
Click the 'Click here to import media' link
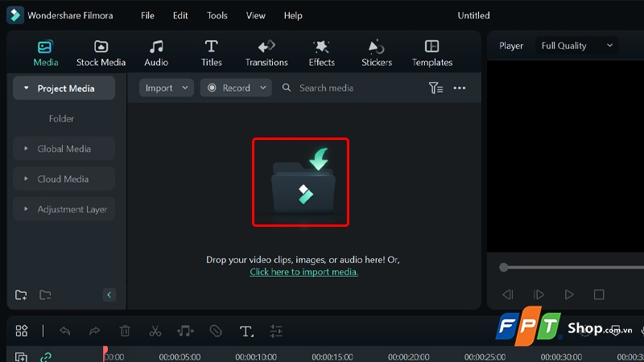click(x=304, y=272)
